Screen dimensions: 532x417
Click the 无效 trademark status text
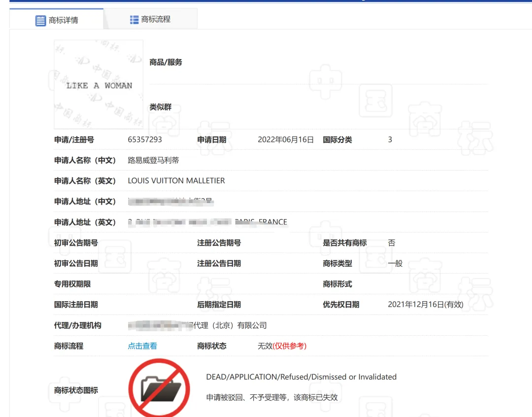click(265, 346)
